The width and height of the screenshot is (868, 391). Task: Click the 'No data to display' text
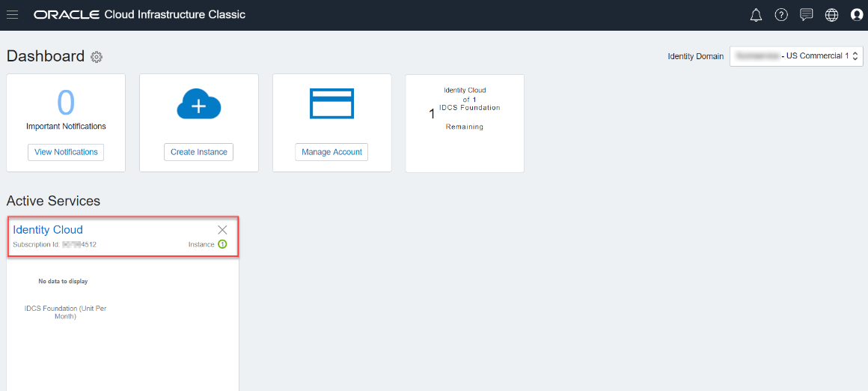63,282
